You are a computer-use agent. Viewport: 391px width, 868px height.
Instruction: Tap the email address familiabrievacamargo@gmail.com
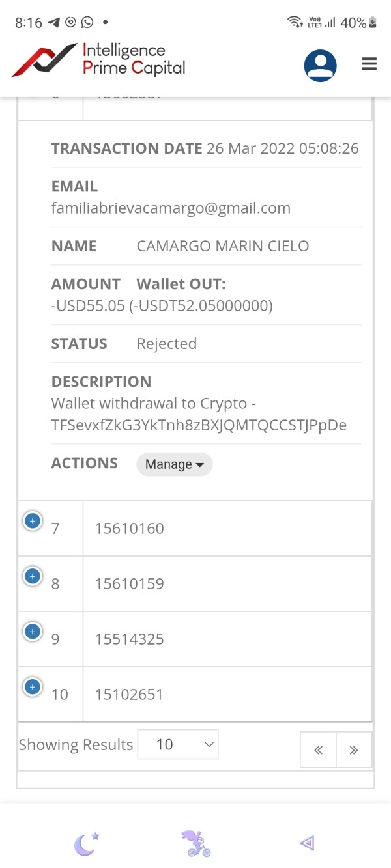pyautogui.click(x=171, y=208)
